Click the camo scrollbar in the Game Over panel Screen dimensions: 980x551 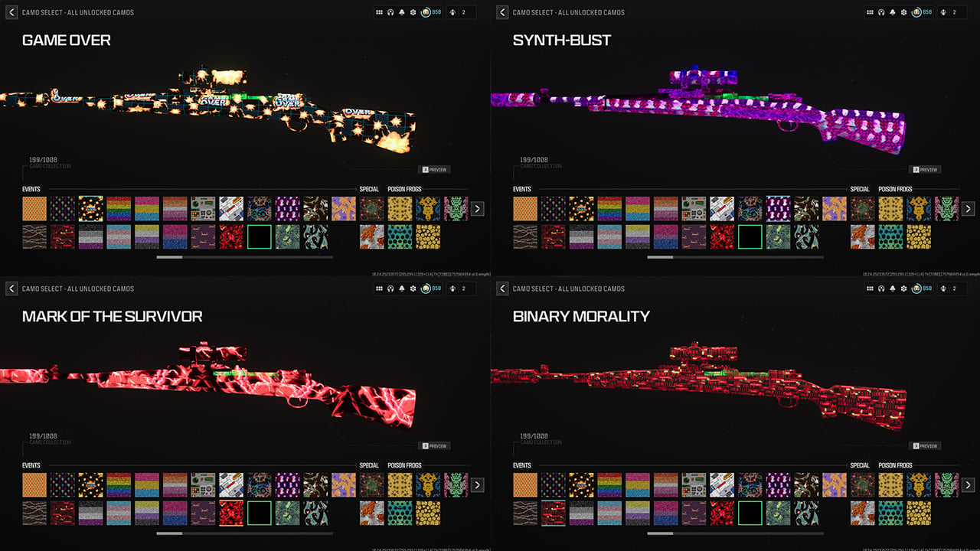click(245, 257)
